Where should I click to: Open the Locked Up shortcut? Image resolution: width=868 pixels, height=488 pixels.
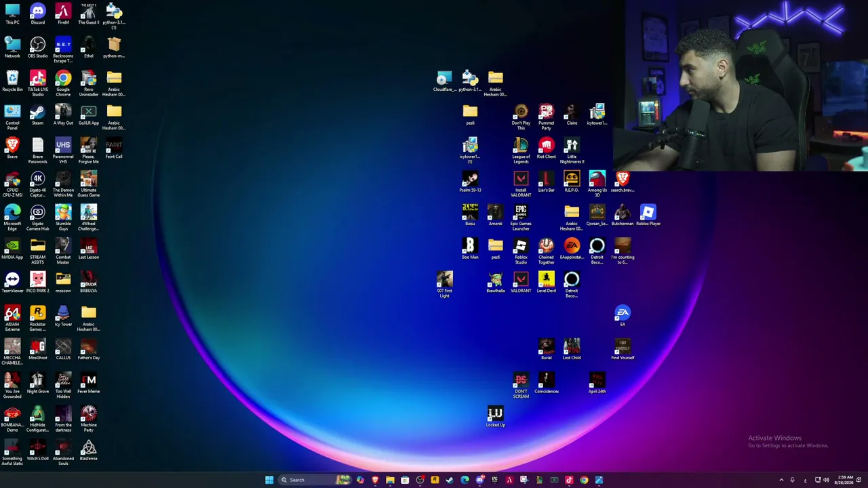click(495, 416)
